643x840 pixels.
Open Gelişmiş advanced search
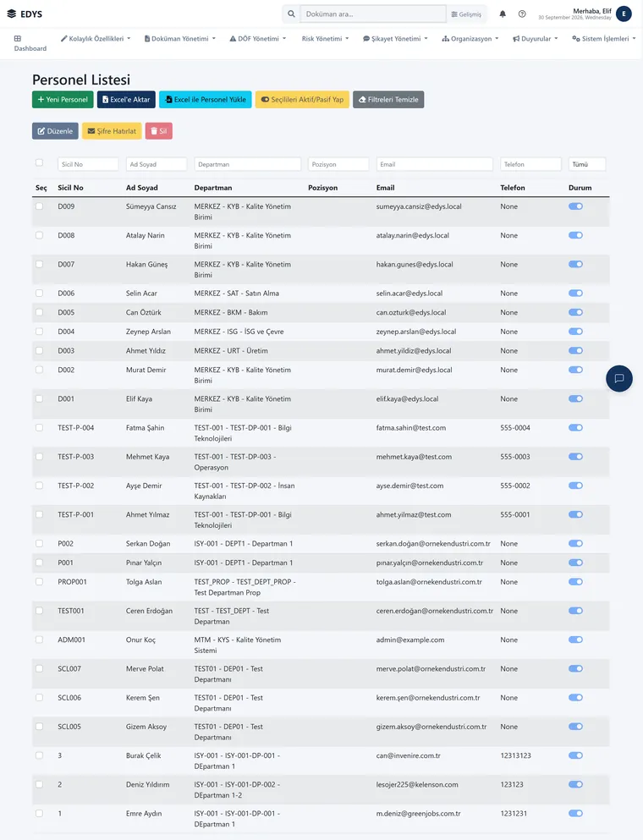coord(466,14)
